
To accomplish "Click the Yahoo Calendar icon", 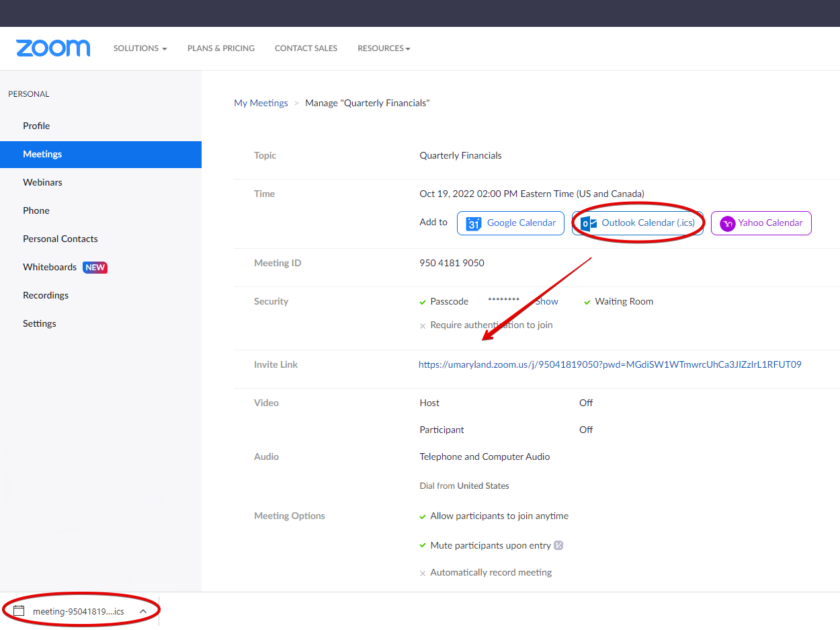I will click(x=727, y=224).
